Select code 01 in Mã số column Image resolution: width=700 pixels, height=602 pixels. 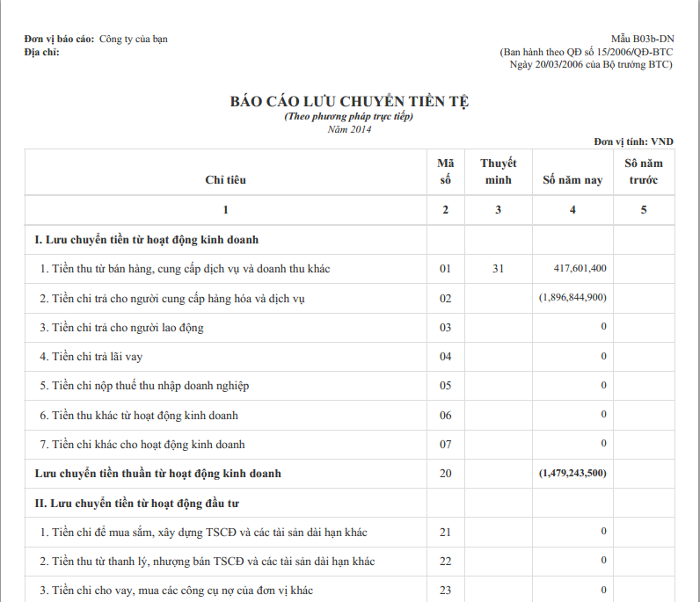tap(445, 269)
